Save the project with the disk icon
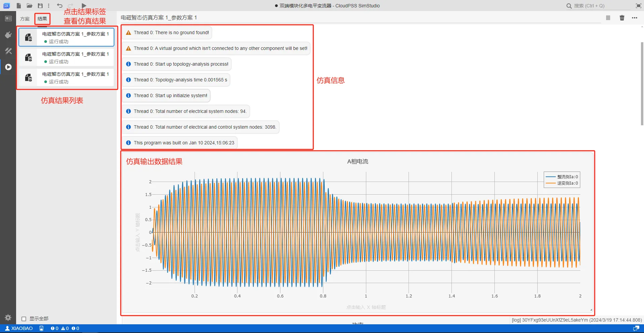Image resolution: width=644 pixels, height=333 pixels. 40,6
